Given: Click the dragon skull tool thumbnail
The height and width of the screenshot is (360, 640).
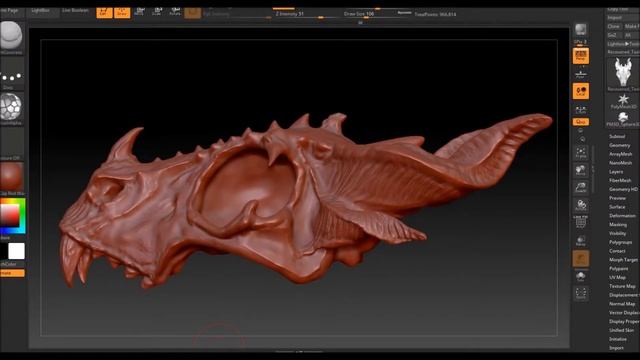Looking at the screenshot, I should pos(623,73).
